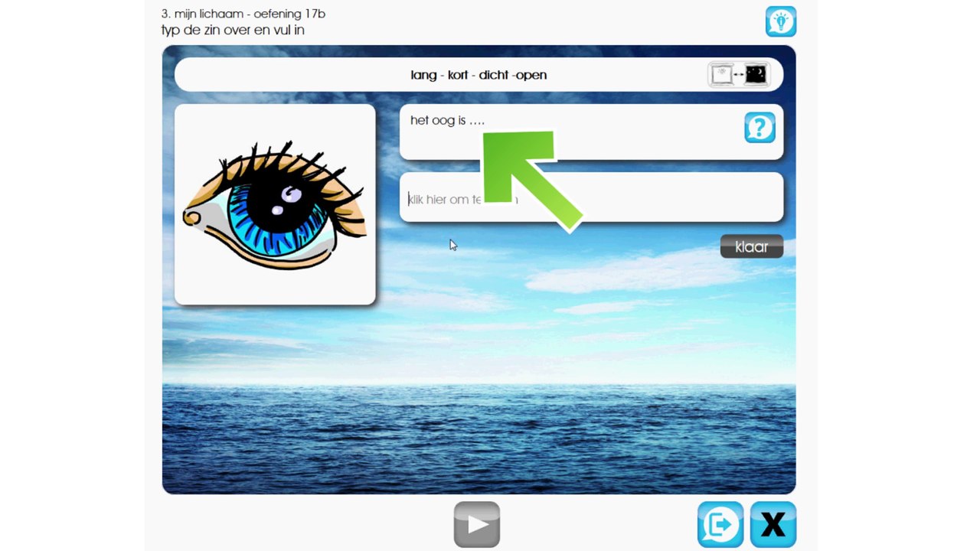Click the eye illustration picture
This screenshot has width=980, height=551.
click(x=275, y=205)
